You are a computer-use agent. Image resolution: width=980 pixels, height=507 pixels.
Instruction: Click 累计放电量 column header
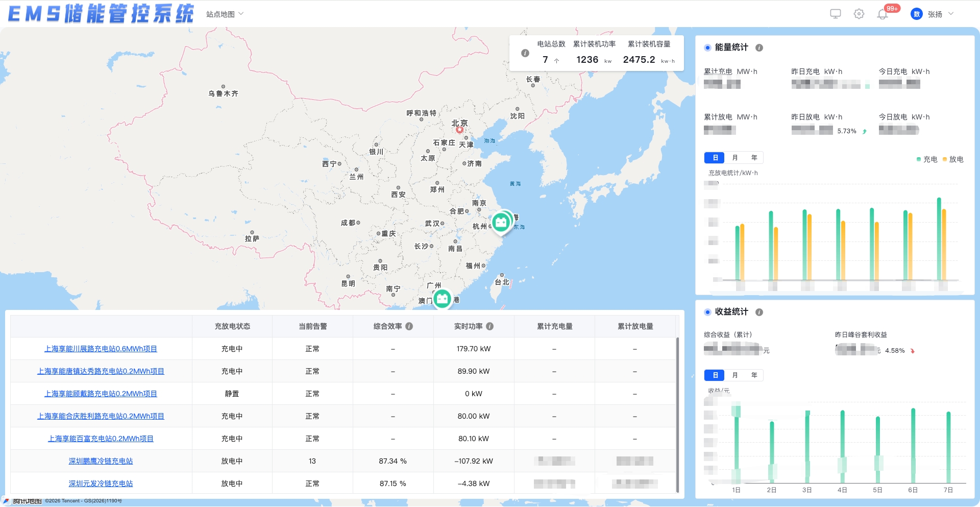[x=635, y=326]
